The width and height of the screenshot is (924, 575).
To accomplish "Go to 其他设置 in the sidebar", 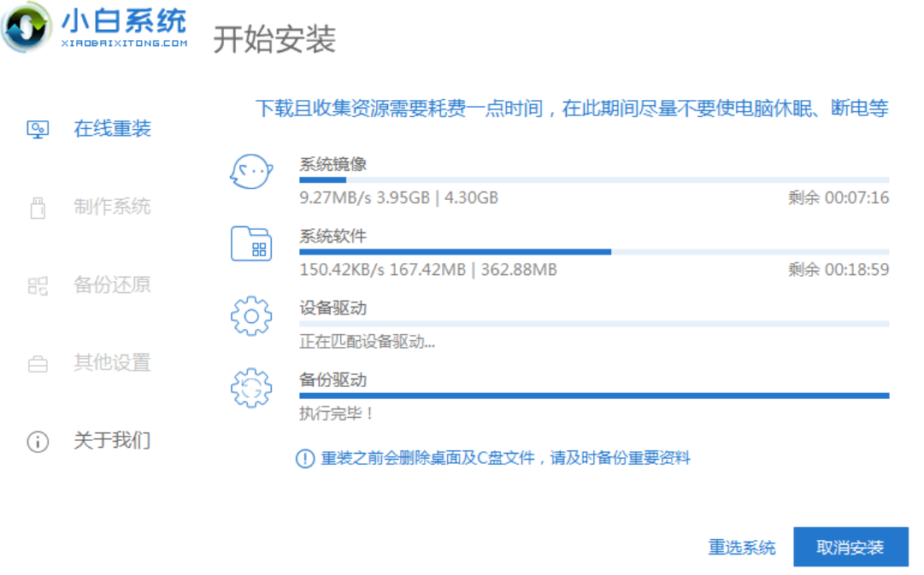I will click(112, 363).
